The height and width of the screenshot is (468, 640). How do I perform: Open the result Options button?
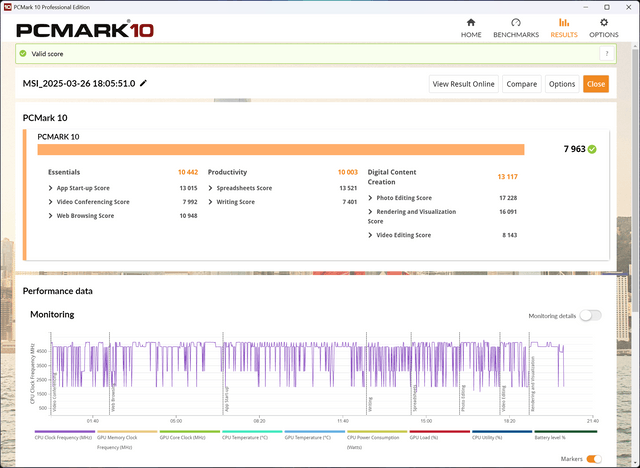coord(562,84)
